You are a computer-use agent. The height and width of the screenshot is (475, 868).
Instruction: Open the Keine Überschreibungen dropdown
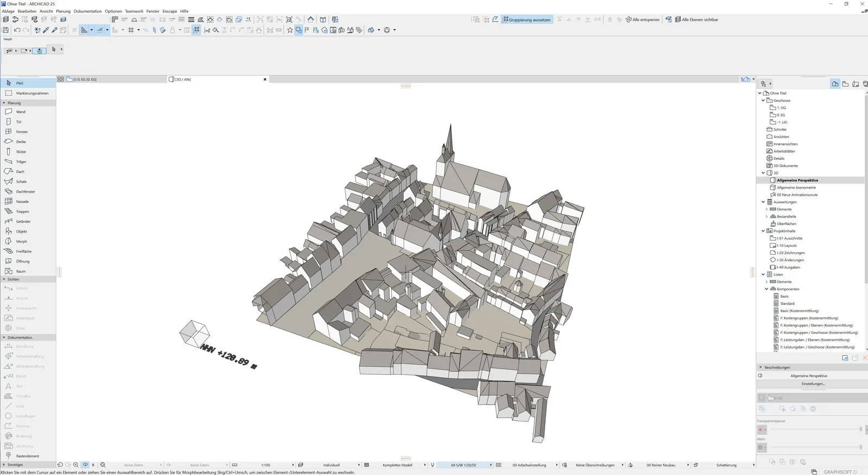click(x=592, y=465)
